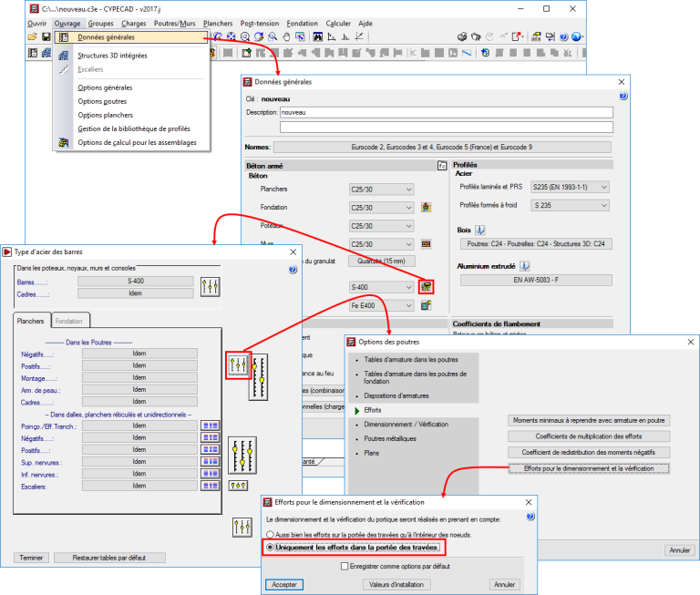Click the icon next to Fondation concrete dropdown
This screenshot has width=700, height=595.
coord(427,208)
